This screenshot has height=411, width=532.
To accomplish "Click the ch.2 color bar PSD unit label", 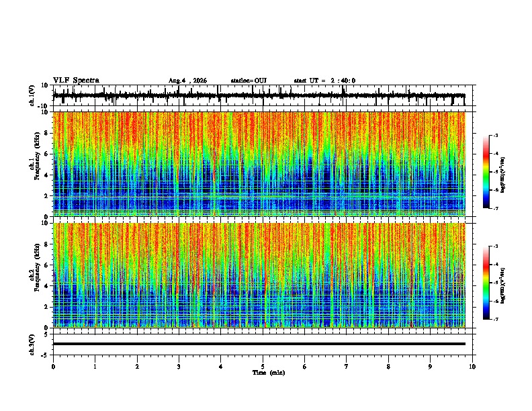I will (502, 286).
